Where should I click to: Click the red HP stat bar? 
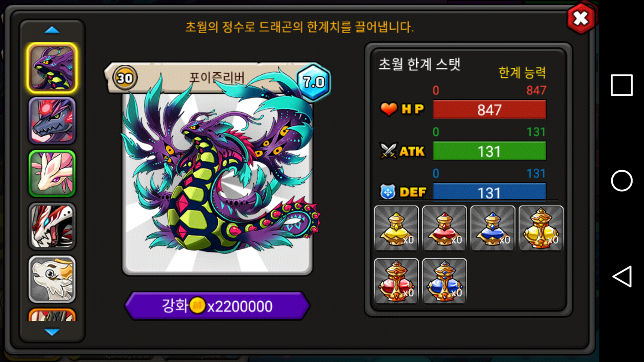pos(489,110)
